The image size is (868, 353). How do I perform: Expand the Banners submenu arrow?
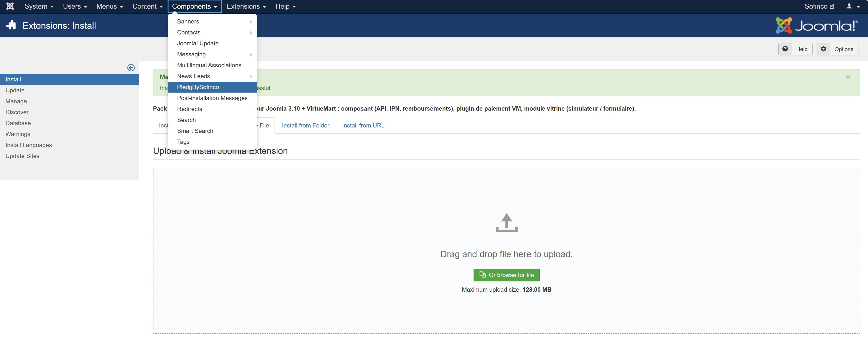(x=251, y=22)
